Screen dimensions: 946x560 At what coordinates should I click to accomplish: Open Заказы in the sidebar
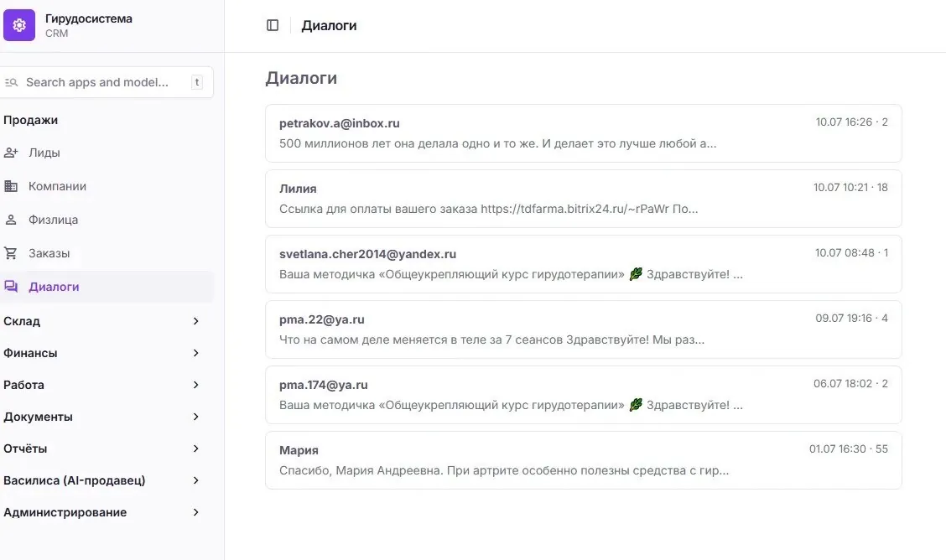[107, 253]
